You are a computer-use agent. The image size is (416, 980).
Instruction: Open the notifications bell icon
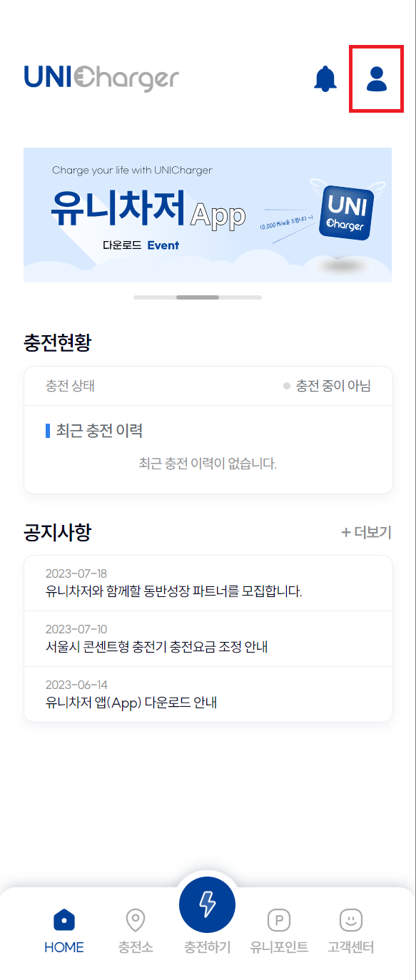tap(325, 78)
